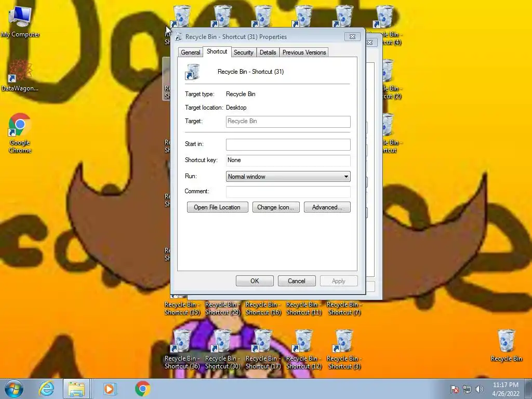
Task: Click the Open File Location button
Action: (x=217, y=207)
